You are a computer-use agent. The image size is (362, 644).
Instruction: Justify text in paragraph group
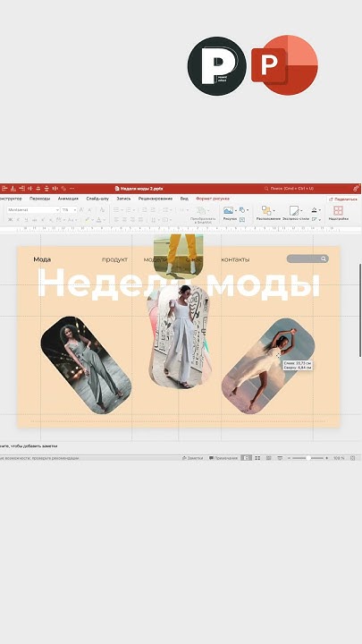(141, 220)
